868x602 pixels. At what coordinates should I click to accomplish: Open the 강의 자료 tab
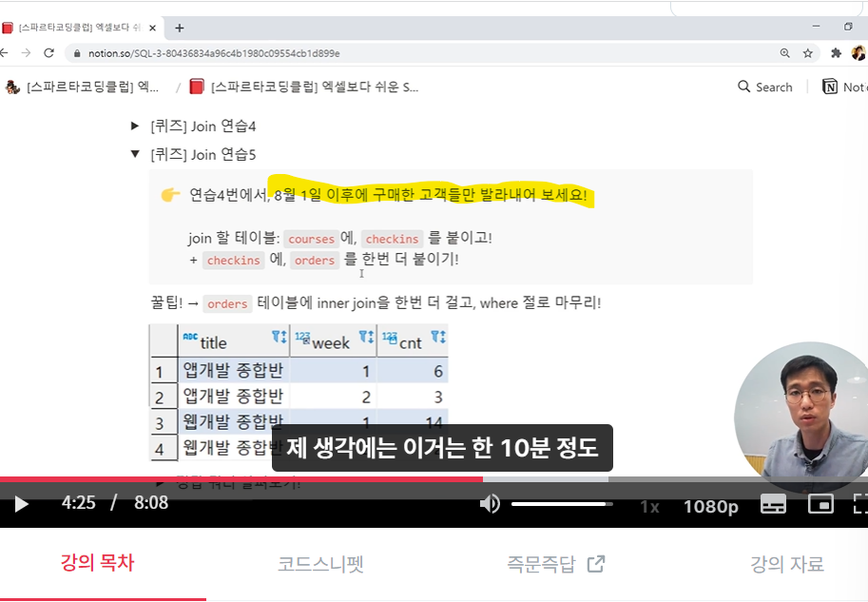pyautogui.click(x=787, y=564)
